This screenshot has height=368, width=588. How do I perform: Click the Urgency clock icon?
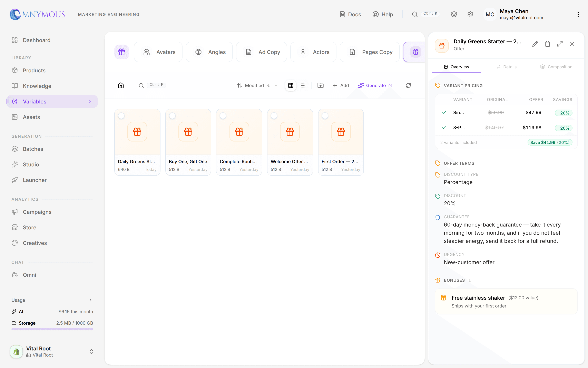(x=438, y=255)
